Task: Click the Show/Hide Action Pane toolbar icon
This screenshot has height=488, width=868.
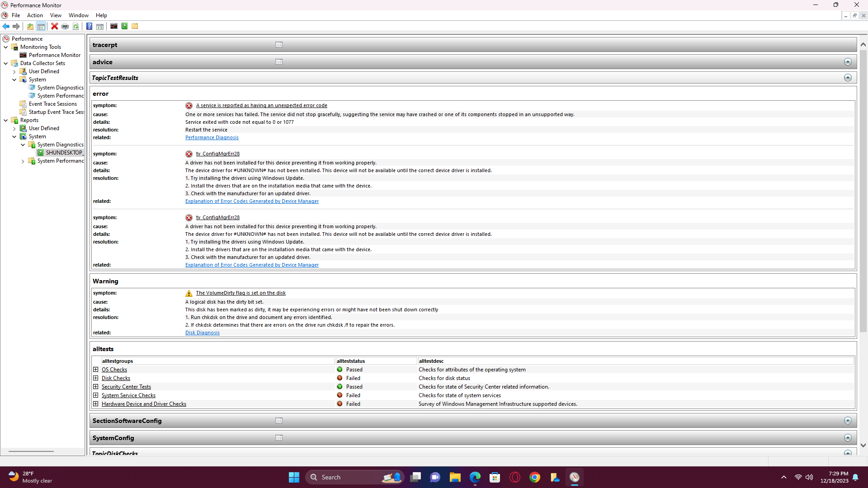Action: (100, 26)
